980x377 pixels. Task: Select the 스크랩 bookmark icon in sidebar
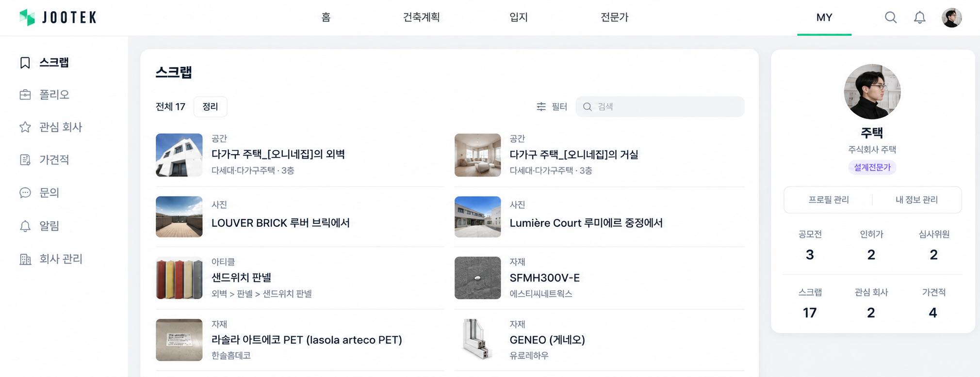[x=25, y=63]
